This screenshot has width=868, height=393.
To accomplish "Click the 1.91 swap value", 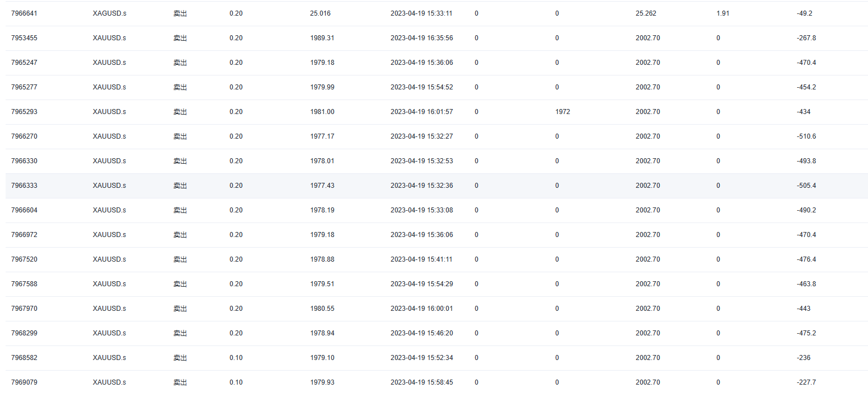I will (722, 13).
